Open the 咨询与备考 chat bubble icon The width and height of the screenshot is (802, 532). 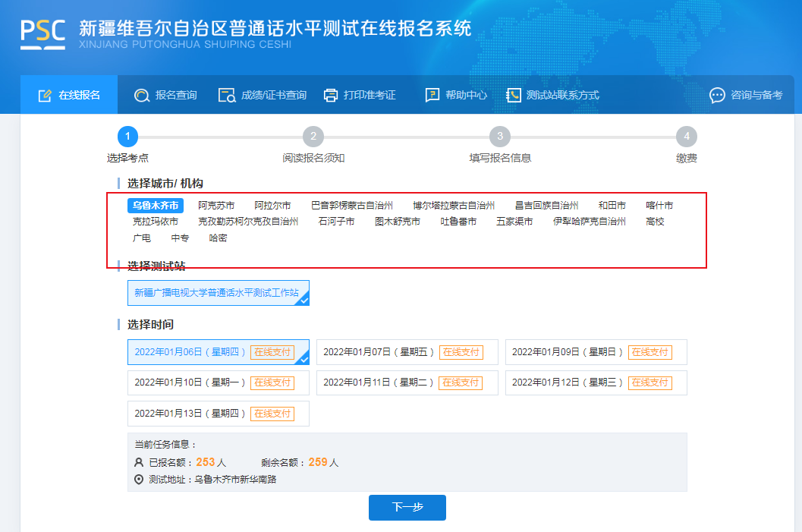pyautogui.click(x=717, y=95)
